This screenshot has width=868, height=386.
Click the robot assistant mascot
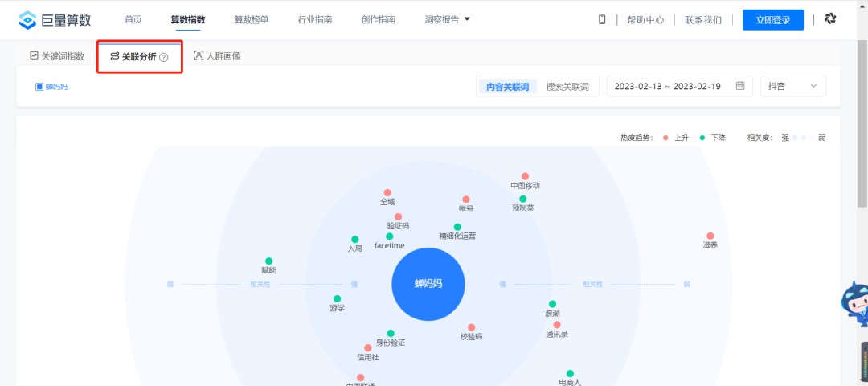click(854, 305)
